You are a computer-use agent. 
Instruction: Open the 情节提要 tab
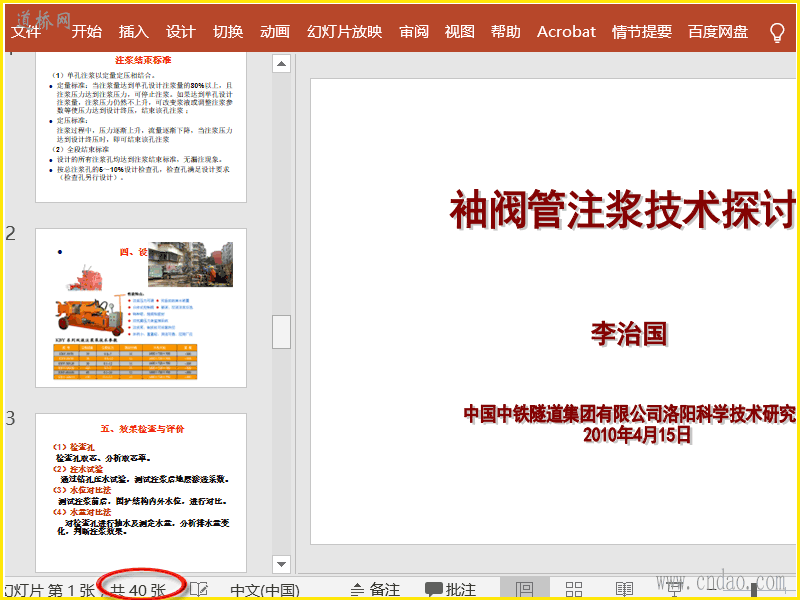[642, 32]
